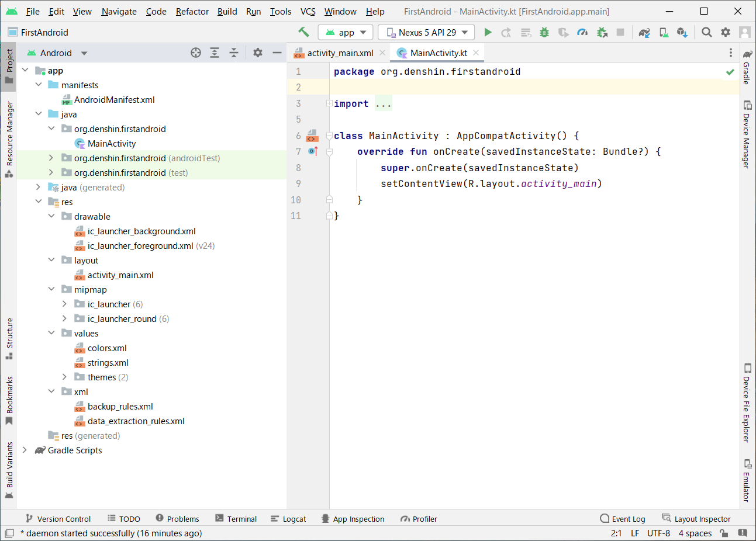
Task: Toggle the Logcat tool window
Action: coord(294,519)
